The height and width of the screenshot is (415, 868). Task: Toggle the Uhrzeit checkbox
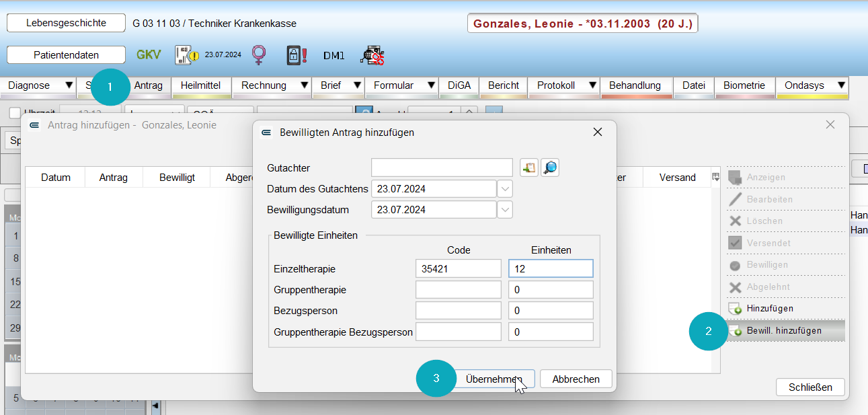click(15, 113)
